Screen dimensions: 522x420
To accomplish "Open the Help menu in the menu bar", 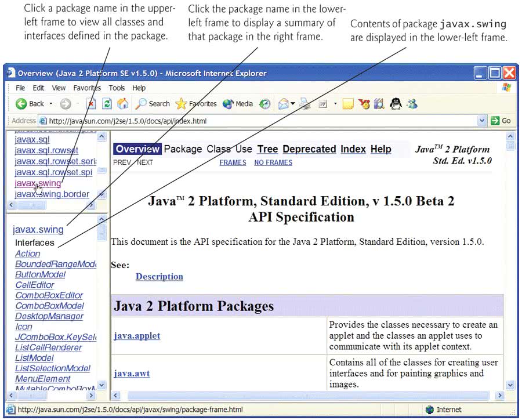I will click(x=139, y=88).
